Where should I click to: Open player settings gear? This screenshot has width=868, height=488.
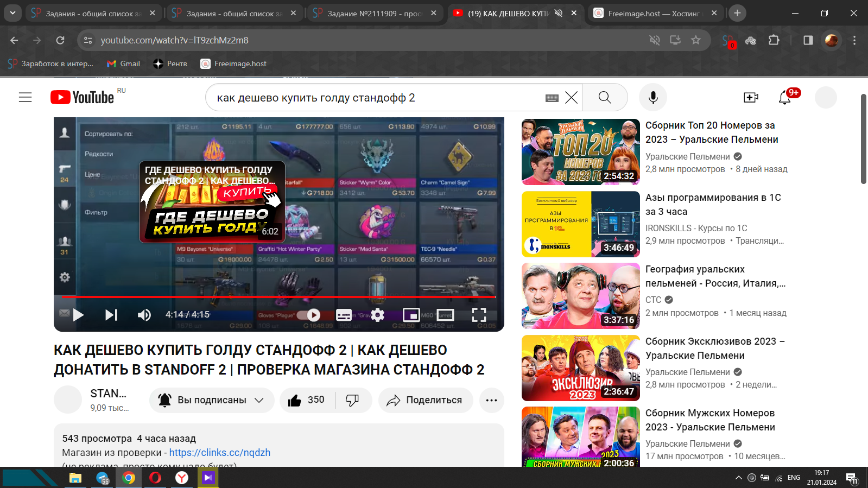click(x=378, y=315)
